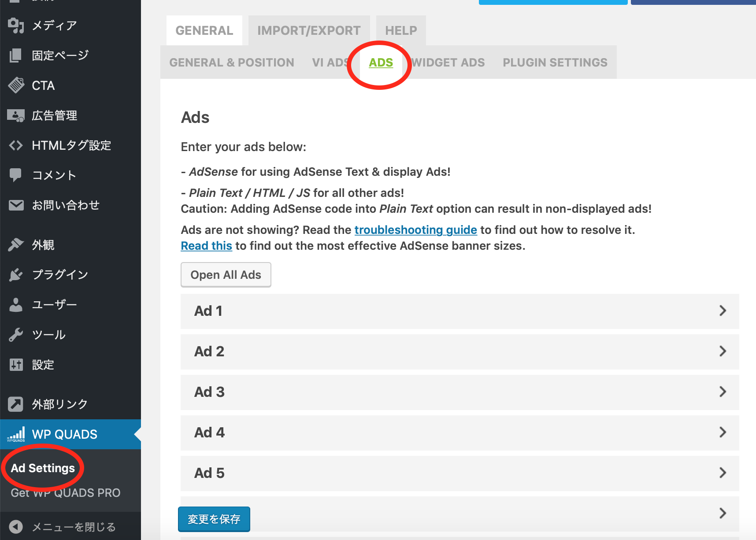Click the 広告管理 ad management icon

[16, 115]
